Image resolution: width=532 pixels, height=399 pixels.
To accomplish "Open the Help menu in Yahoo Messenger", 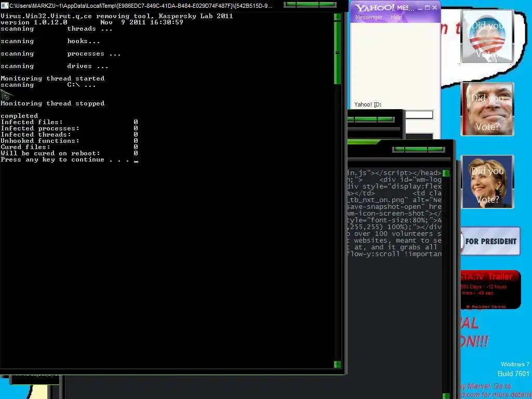I will 396,17.
